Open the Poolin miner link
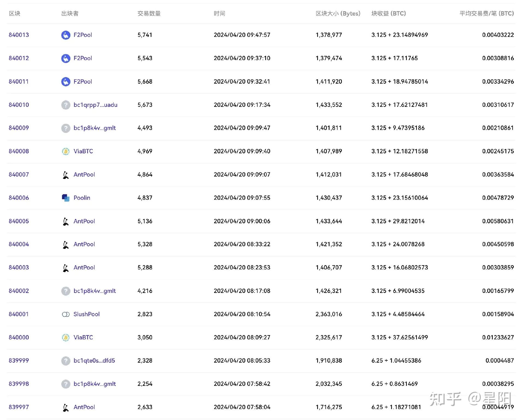This screenshot has width=525, height=420. [82, 198]
